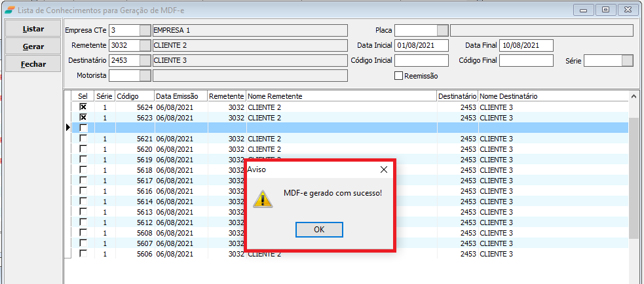This screenshot has height=284, width=644.
Task: Click the Código Final input field
Action: pos(525,61)
